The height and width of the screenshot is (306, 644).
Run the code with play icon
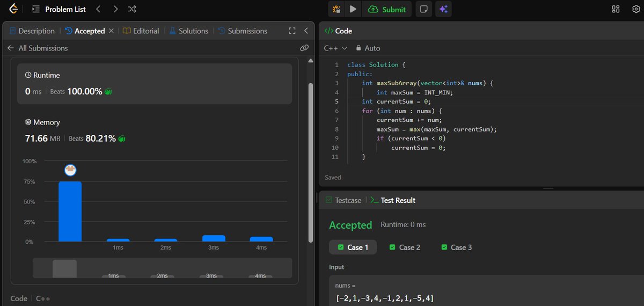coord(353,9)
